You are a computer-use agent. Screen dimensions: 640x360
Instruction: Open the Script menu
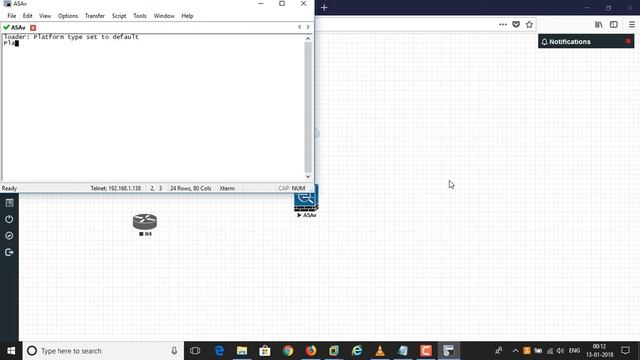pos(119,16)
